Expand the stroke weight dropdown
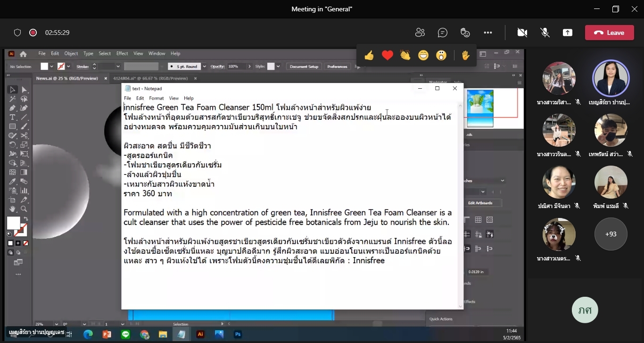Viewport: 644px width, 343px height. coord(118,67)
